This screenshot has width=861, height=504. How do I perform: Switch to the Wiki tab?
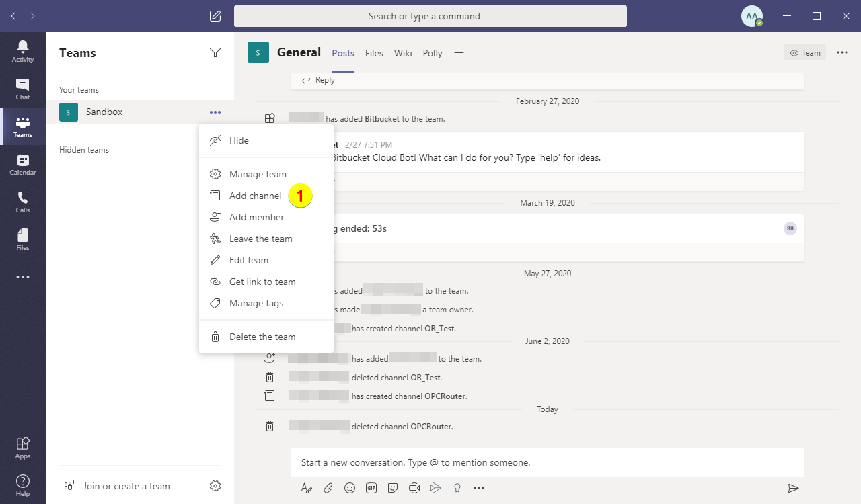coord(403,53)
